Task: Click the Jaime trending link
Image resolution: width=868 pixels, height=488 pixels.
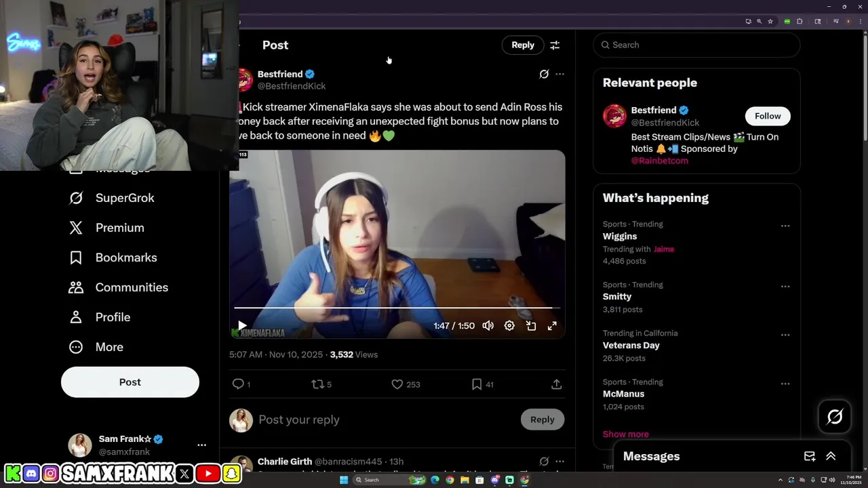Action: (664, 249)
